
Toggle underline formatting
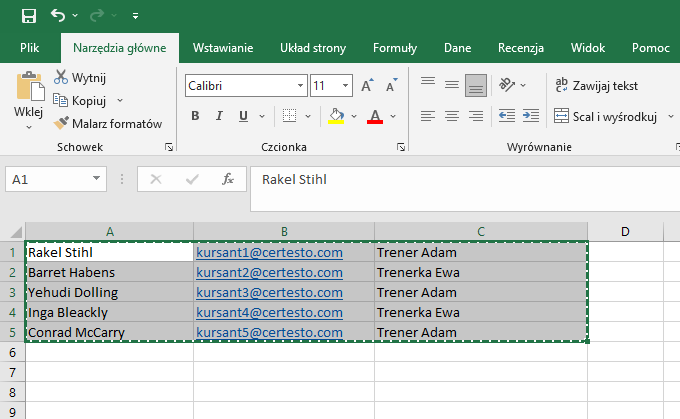243,116
